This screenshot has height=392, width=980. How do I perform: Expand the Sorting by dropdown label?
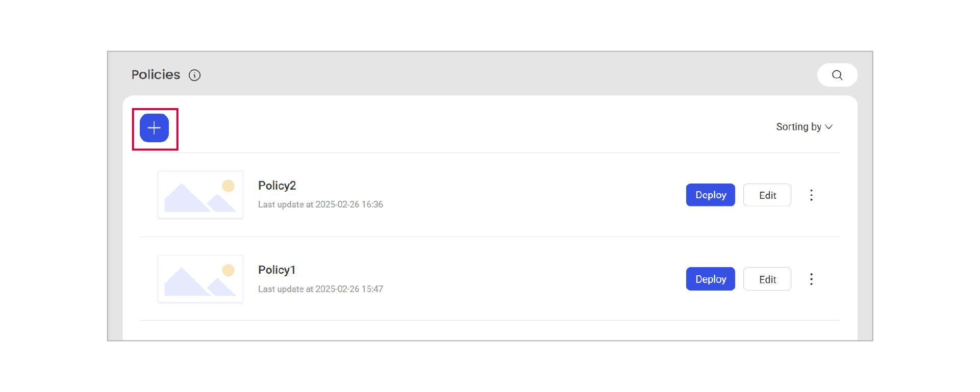point(798,127)
